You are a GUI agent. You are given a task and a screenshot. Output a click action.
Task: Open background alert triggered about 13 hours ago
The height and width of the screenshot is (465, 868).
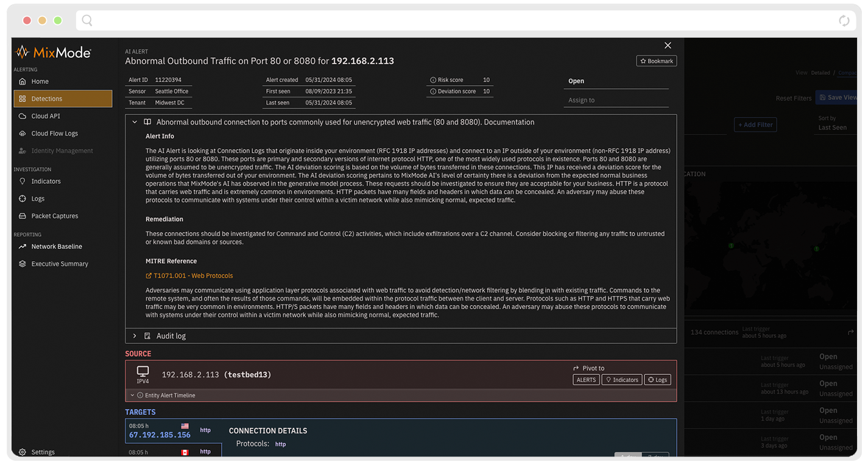click(x=771, y=388)
